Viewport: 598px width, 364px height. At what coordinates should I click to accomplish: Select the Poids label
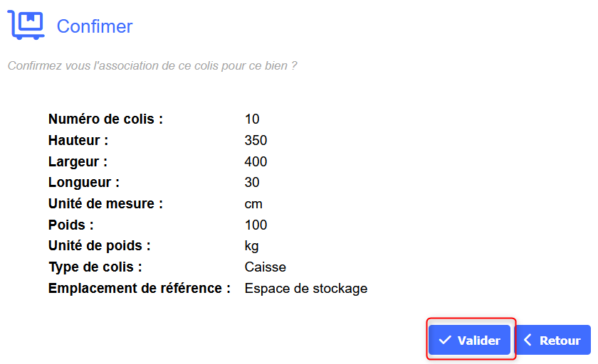click(70, 225)
